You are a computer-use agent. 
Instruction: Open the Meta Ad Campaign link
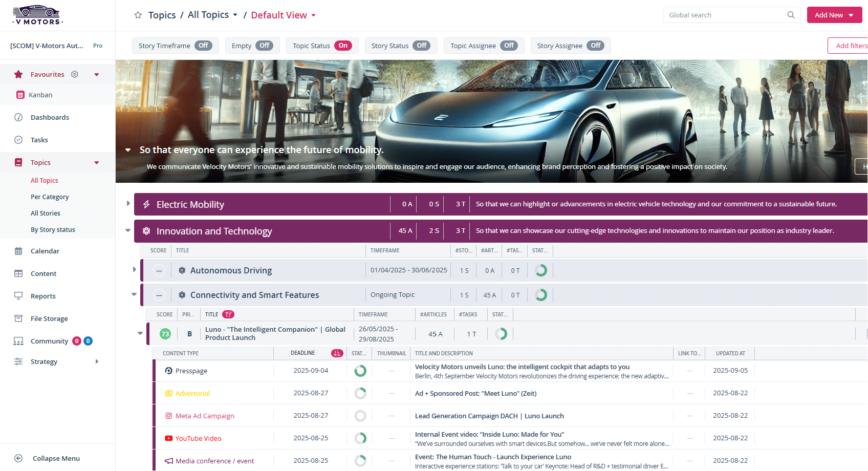click(x=205, y=416)
